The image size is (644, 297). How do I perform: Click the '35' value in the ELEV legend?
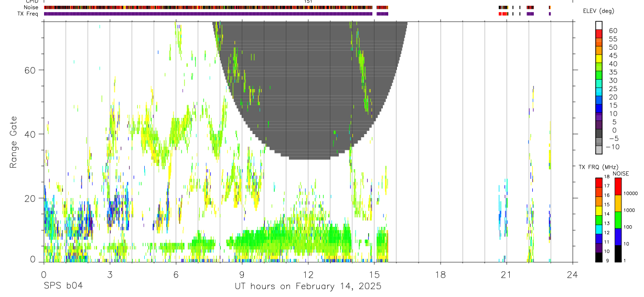click(x=613, y=72)
